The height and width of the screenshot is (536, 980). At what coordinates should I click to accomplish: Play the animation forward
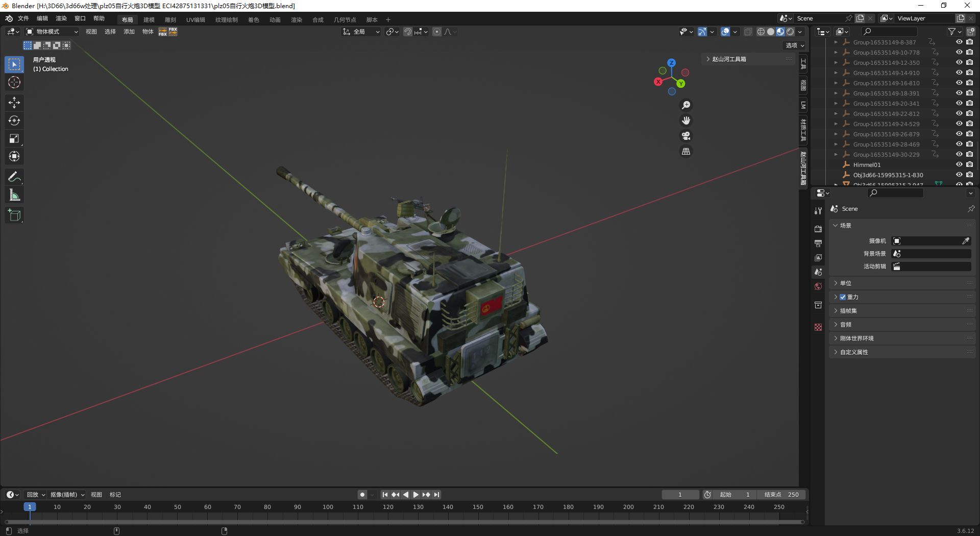click(416, 495)
